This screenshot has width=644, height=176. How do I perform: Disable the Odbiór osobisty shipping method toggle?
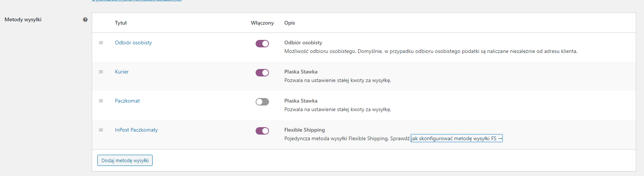click(x=262, y=44)
